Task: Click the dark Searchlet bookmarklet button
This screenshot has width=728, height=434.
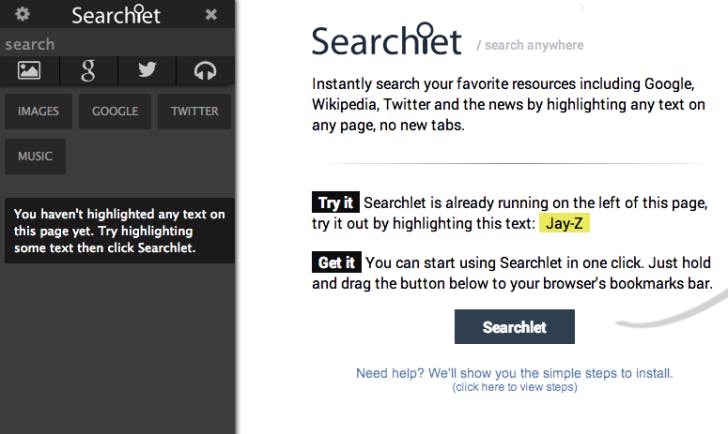Action: pyautogui.click(x=514, y=327)
